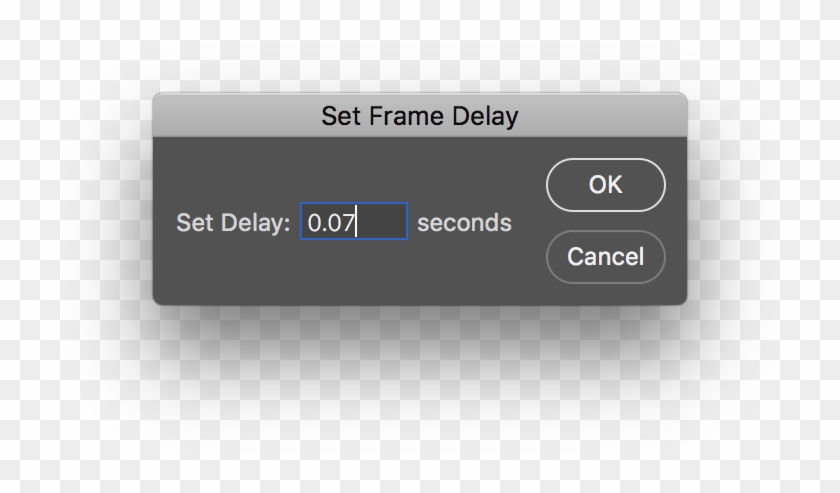
Task: Focus the Set Delay input field
Action: point(354,221)
